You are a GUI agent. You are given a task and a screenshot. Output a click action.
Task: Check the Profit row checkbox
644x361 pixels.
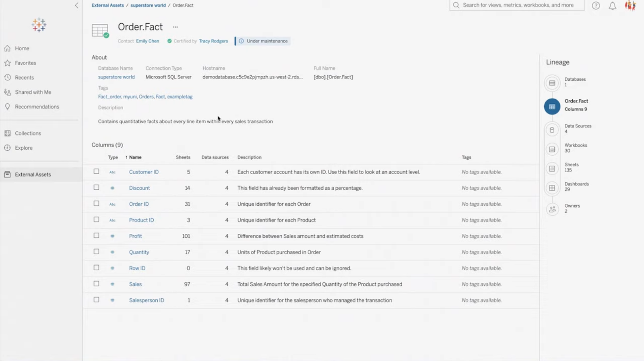point(96,235)
